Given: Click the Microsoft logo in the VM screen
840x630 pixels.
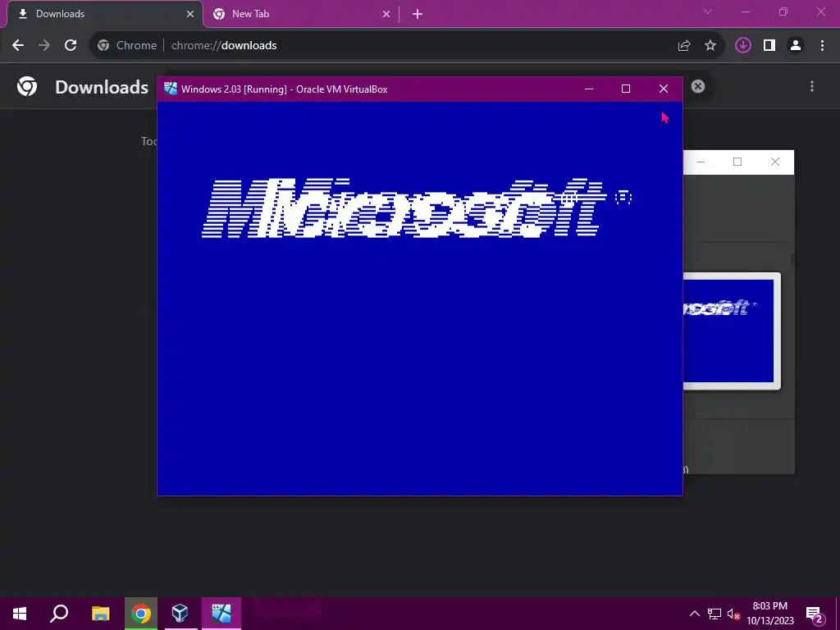Looking at the screenshot, I should [417, 208].
